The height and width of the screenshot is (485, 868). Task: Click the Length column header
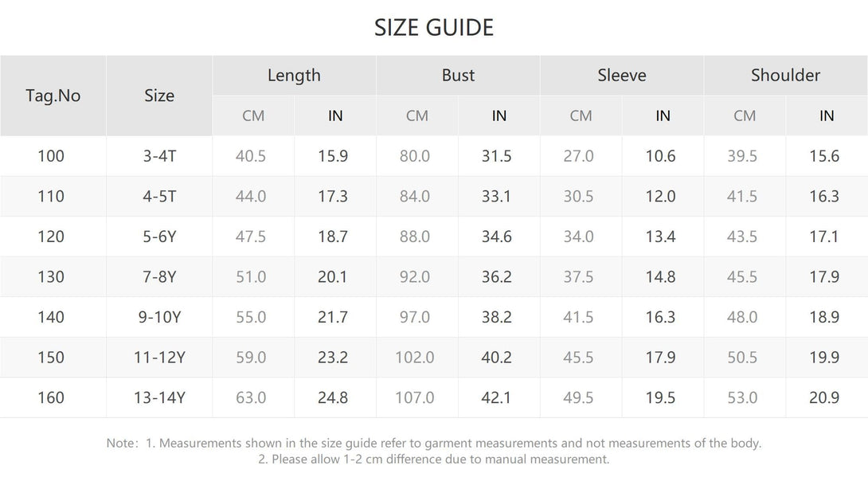click(294, 76)
